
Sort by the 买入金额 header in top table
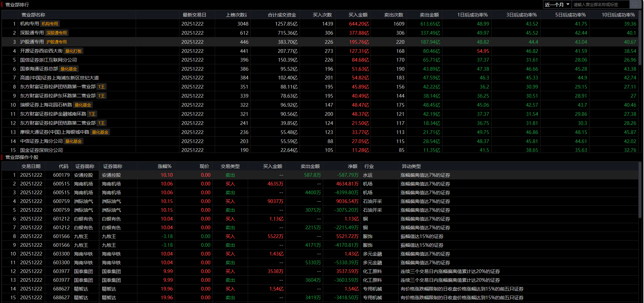click(358, 15)
